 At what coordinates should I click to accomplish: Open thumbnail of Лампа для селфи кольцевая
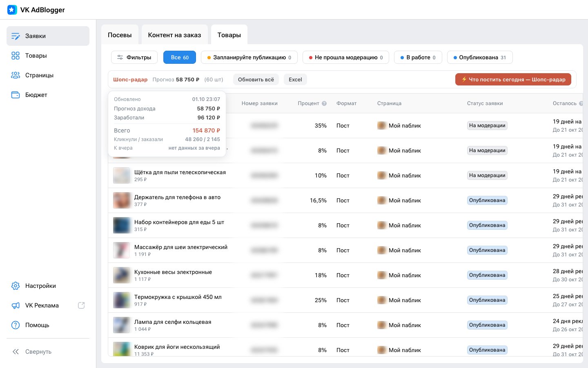122,325
